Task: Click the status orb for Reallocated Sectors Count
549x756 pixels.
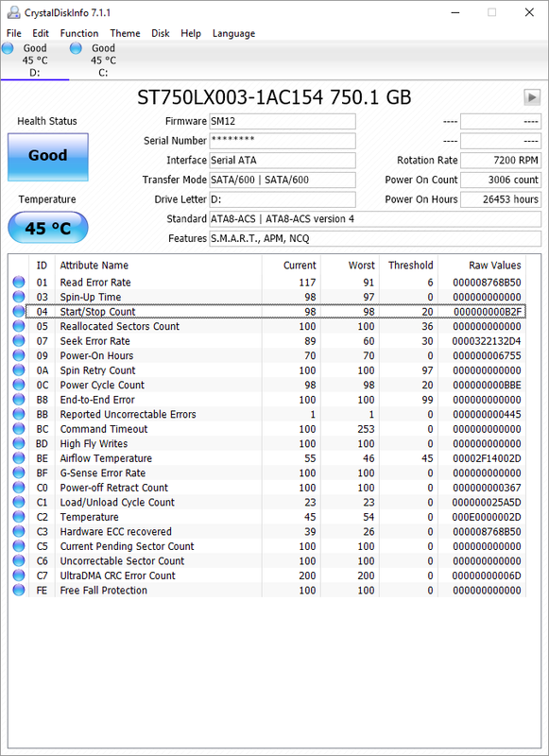Action: [19, 326]
